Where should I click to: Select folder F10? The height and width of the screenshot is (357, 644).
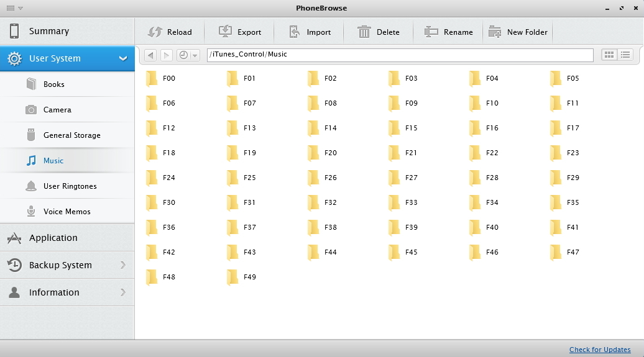point(484,103)
